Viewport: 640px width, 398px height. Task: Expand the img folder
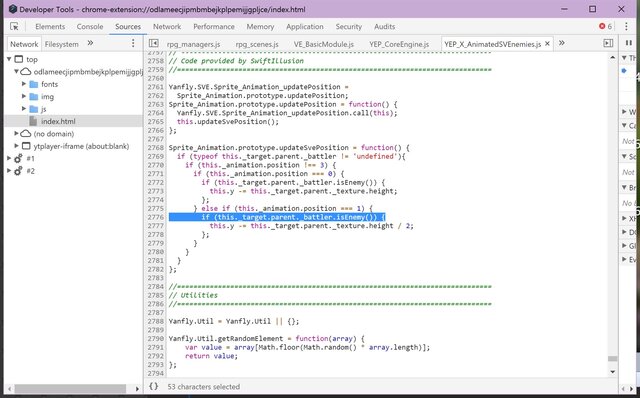pyautogui.click(x=24, y=96)
